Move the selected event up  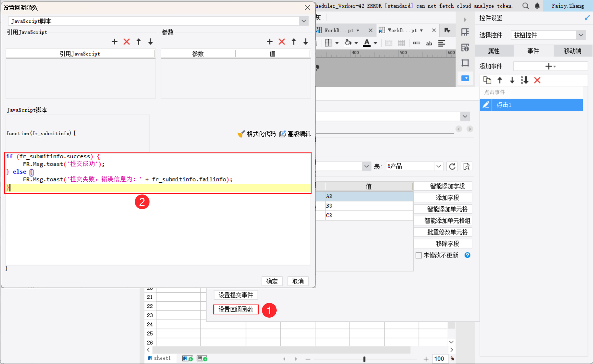(500, 80)
